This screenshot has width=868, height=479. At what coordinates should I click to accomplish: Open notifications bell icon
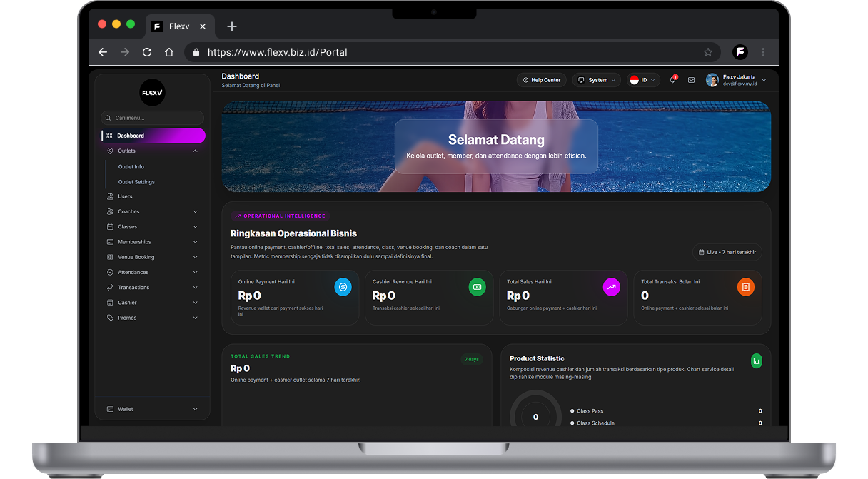(672, 80)
